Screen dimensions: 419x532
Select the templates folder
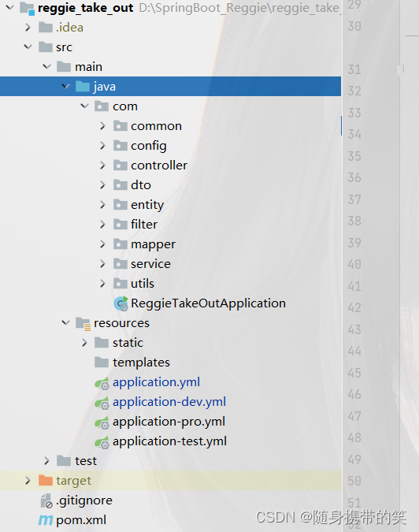click(x=141, y=363)
